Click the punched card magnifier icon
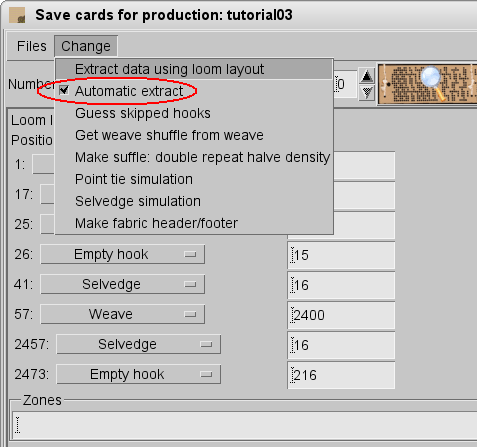Screen dimensions: 477x447 pos(428,84)
